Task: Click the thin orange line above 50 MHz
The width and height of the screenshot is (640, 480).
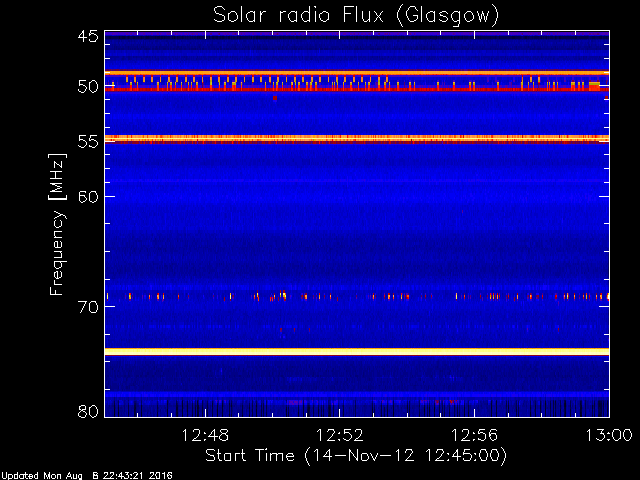Action: click(x=357, y=73)
